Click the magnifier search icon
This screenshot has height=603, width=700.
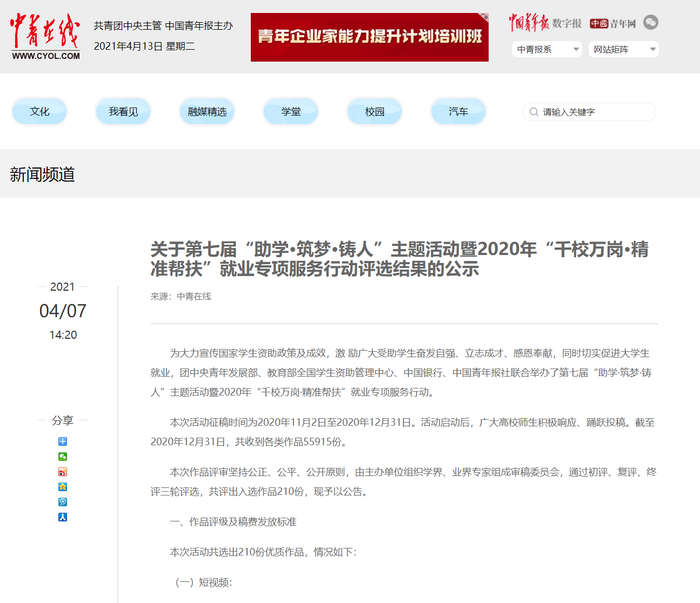coord(534,112)
